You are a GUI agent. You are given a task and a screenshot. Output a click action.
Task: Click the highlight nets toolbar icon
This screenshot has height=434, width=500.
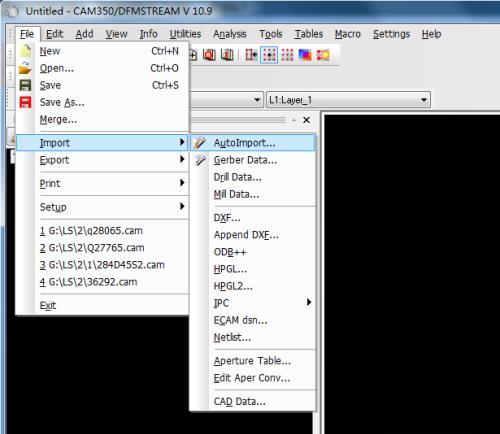point(323,55)
